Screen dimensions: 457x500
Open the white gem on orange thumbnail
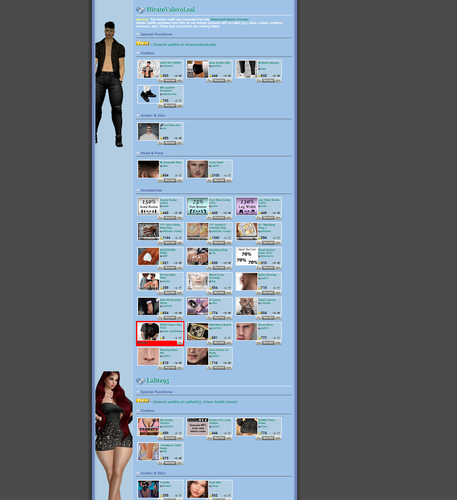point(148,256)
